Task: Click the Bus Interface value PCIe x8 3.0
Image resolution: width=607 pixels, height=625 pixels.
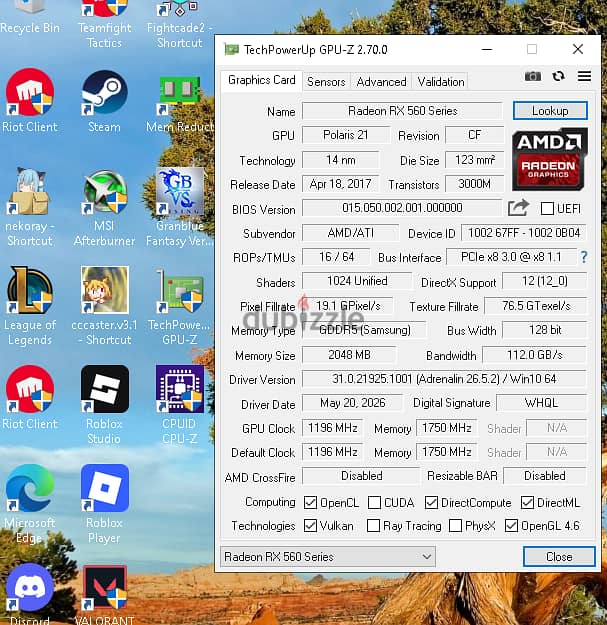Action: tap(511, 257)
